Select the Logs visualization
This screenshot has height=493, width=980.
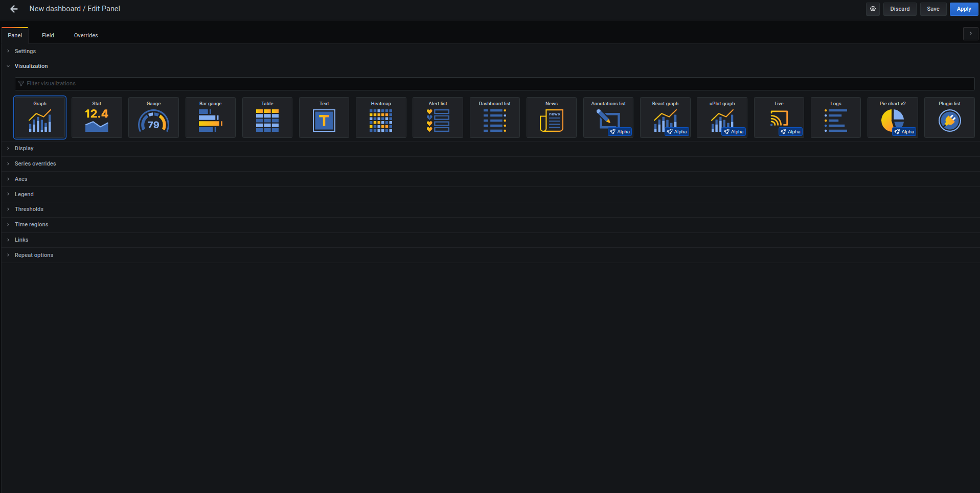coord(836,118)
